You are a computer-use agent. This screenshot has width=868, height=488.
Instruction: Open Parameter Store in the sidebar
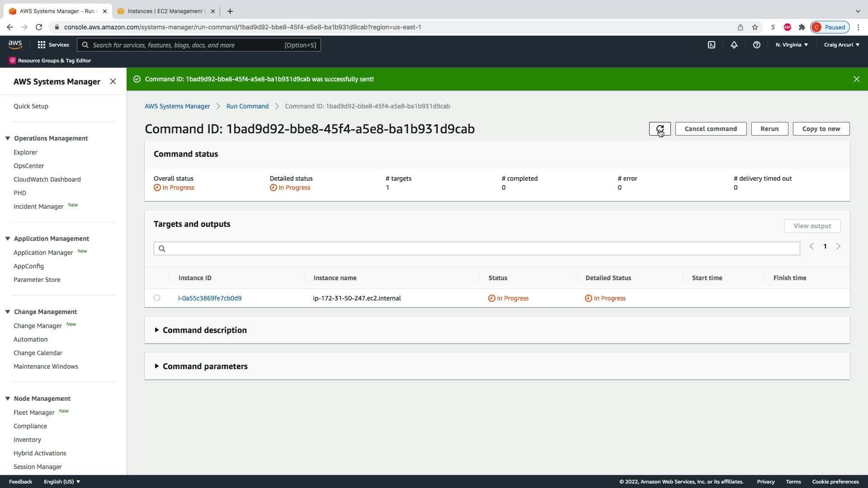click(x=37, y=280)
